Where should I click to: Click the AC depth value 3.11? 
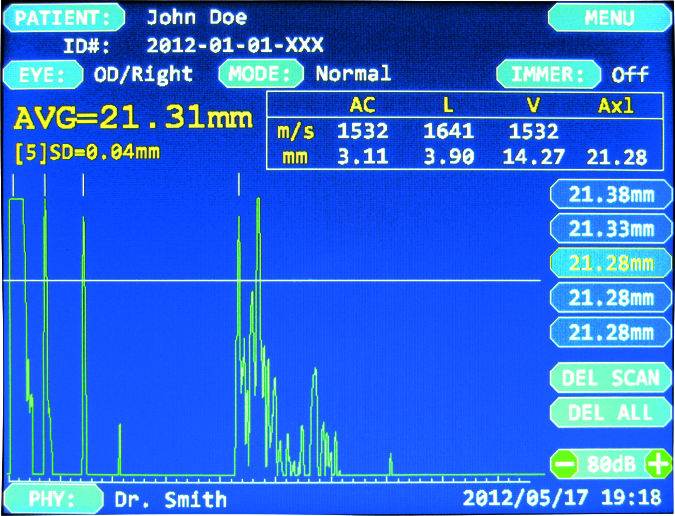pyautogui.click(x=362, y=157)
